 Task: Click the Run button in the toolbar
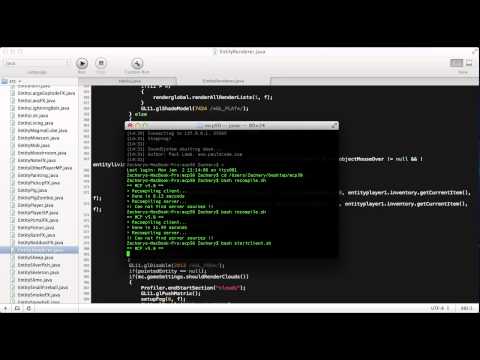coord(82,63)
